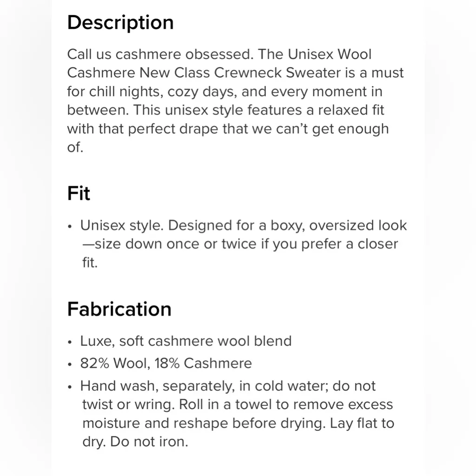Click the bullet dot before "Luxe"
This screenshot has width=476, height=476.
(x=70, y=343)
